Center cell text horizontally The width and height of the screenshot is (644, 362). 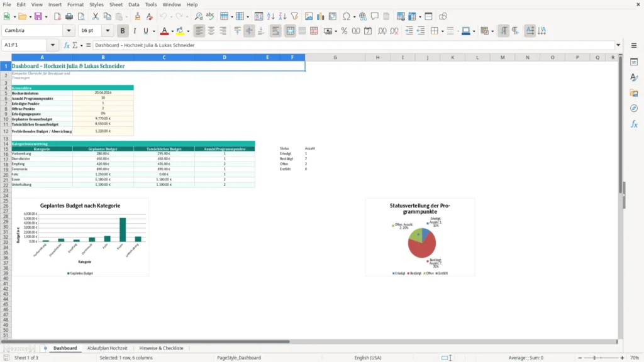pos(211,31)
